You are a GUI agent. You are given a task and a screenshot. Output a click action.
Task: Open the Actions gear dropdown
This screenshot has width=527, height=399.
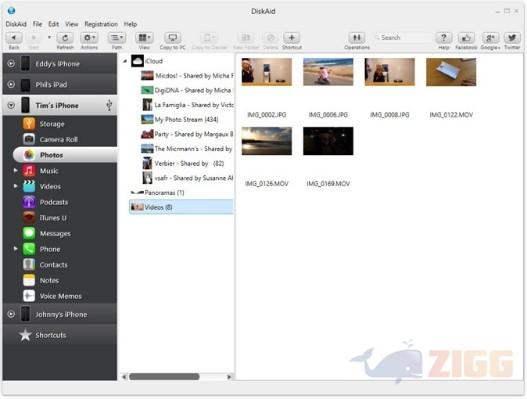pyautogui.click(x=89, y=38)
